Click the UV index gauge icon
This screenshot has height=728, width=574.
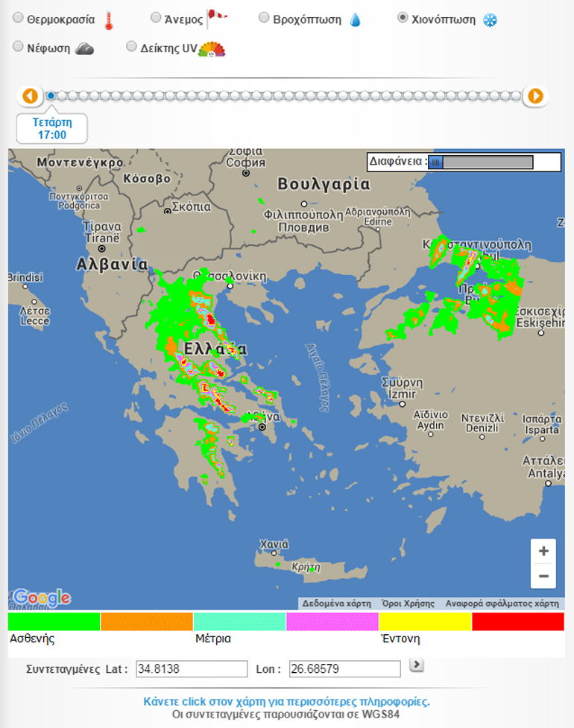[211, 49]
